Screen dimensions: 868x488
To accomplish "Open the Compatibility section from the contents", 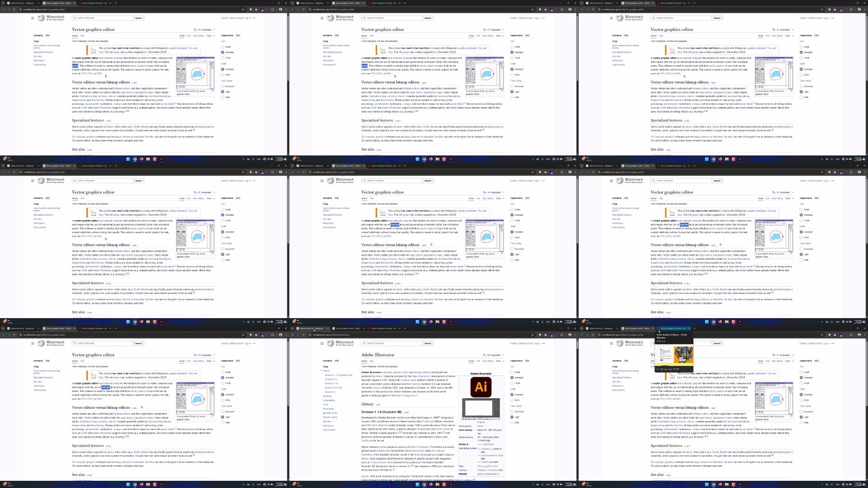I will [x=329, y=400].
